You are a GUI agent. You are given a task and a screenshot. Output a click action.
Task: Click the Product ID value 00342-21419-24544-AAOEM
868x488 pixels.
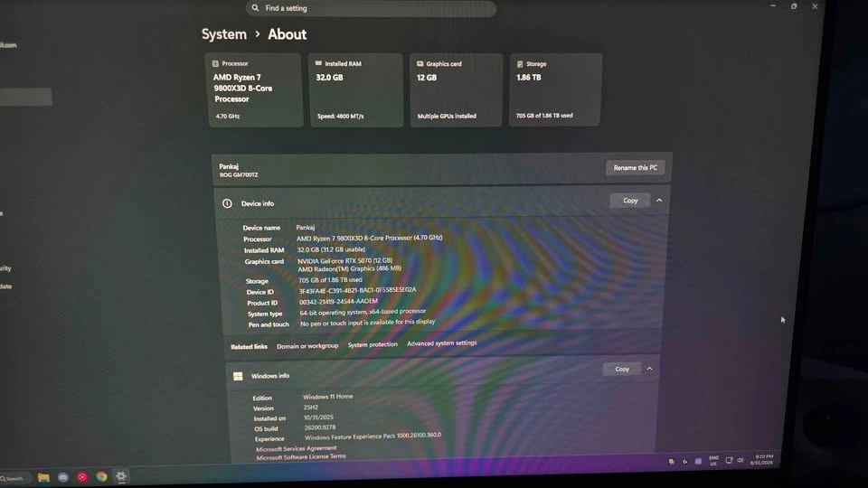click(x=338, y=302)
